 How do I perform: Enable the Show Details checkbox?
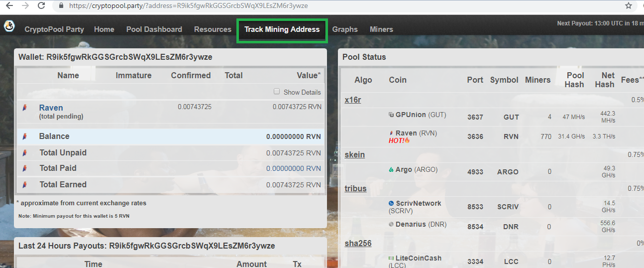277,92
